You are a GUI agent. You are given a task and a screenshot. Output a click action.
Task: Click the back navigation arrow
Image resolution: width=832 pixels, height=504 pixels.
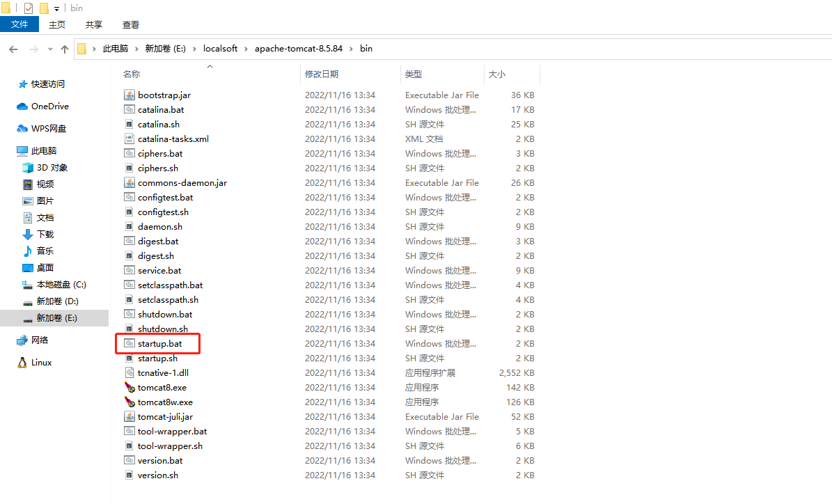point(13,49)
